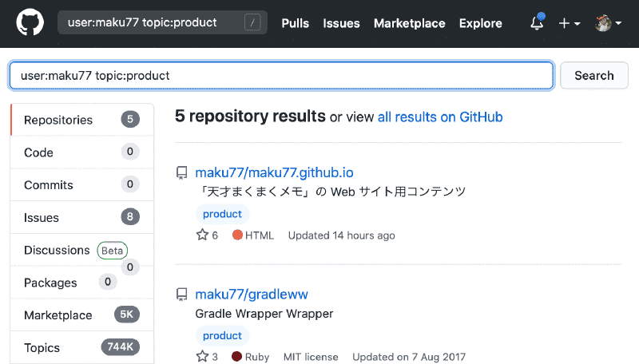Click the GitHub Octocat logo
This screenshot has width=639, height=364.
[x=30, y=23]
